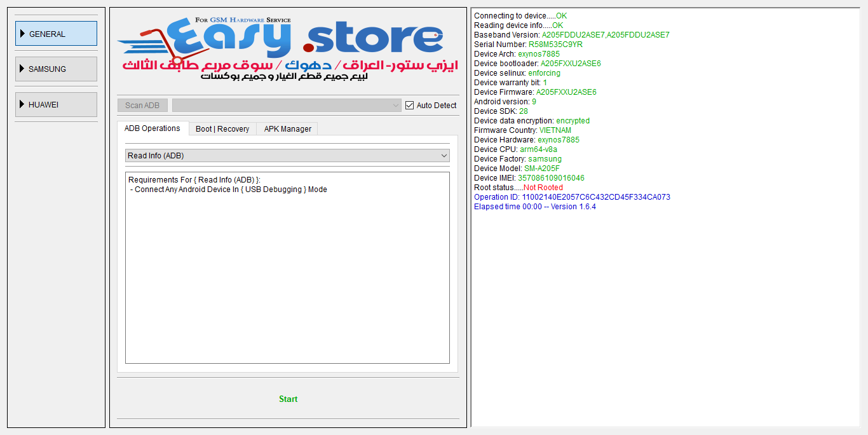Viewport: 868px width, 435px height.
Task: Click Serial Number R58M535C9YR value
Action: pyautogui.click(x=555, y=45)
